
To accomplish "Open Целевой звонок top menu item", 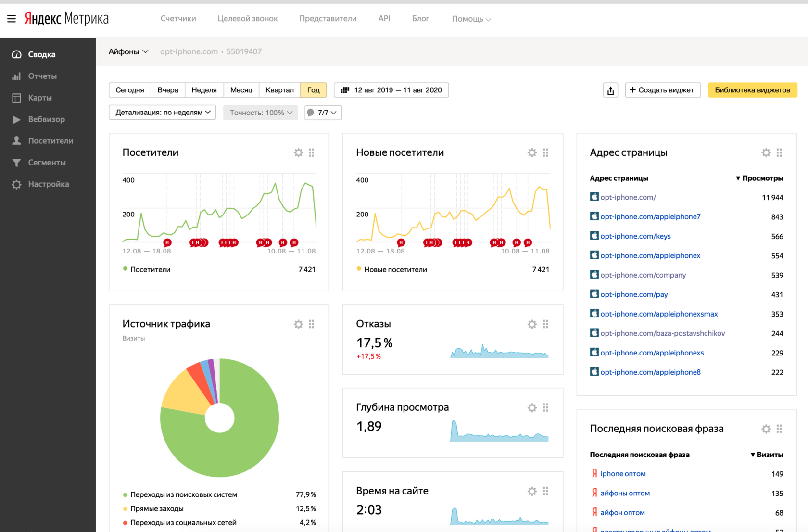I will point(248,19).
